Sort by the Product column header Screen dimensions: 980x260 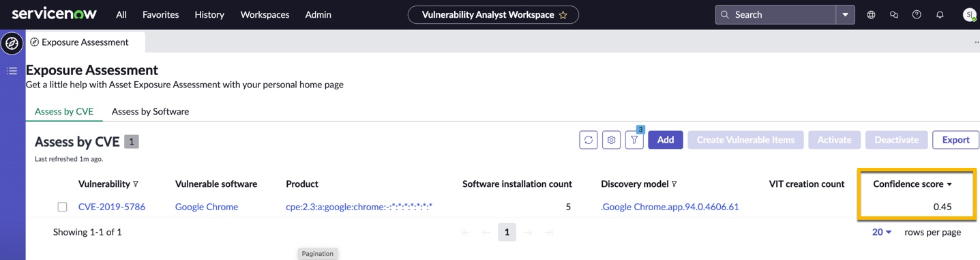(x=302, y=184)
